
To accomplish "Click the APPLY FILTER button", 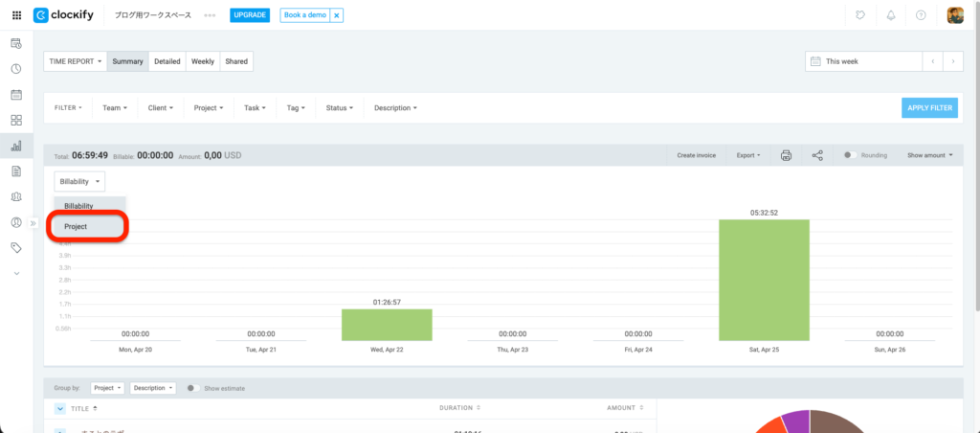I will tap(929, 108).
